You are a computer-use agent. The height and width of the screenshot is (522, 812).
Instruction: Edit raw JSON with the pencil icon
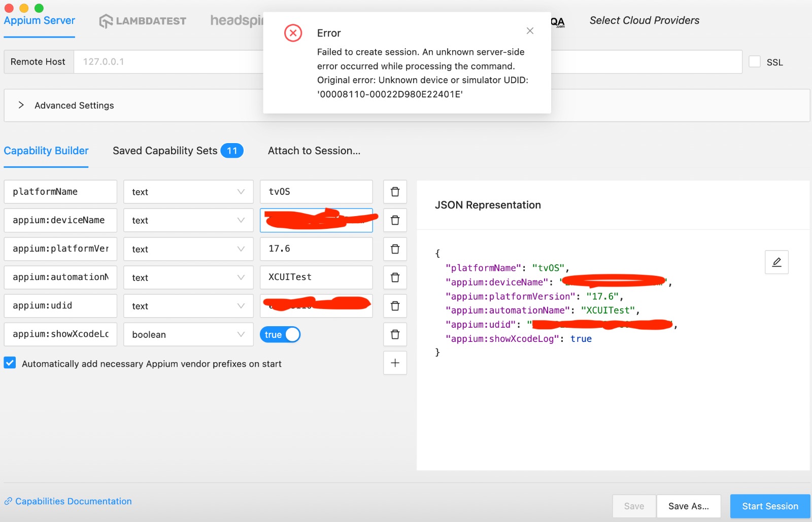[776, 262]
